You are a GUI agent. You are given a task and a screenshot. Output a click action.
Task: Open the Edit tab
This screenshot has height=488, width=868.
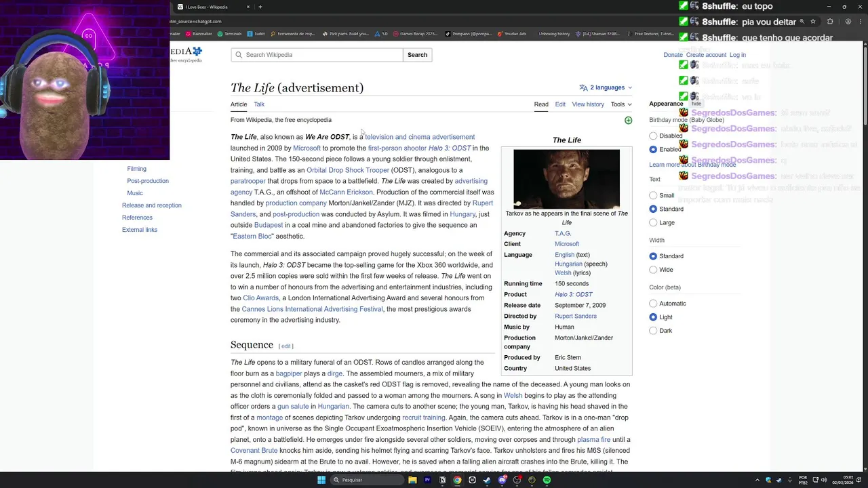560,104
